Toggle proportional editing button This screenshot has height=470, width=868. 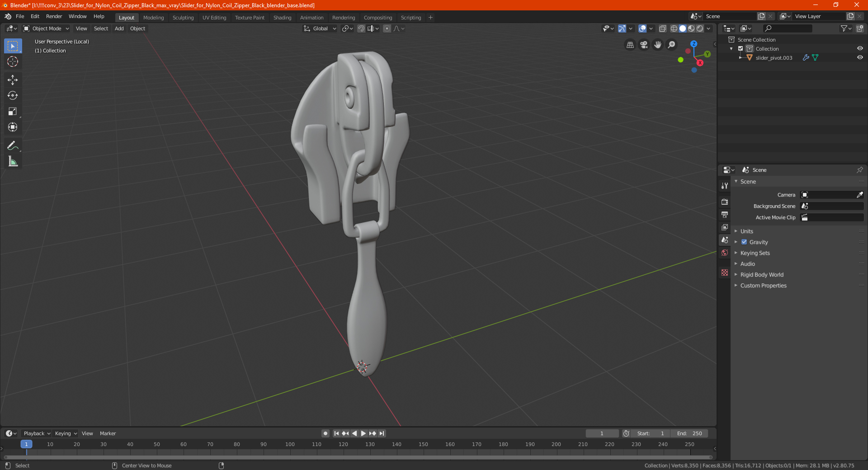click(387, 28)
